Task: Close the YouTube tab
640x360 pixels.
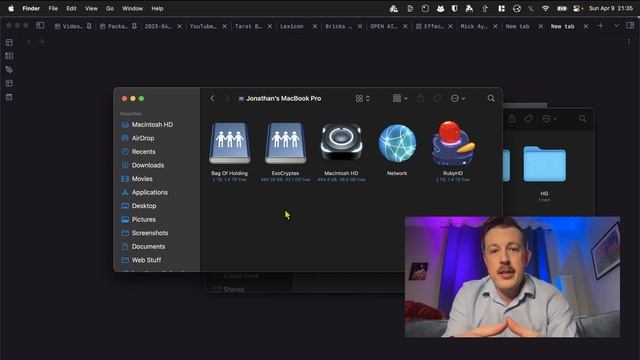Action: pyautogui.click(x=224, y=26)
